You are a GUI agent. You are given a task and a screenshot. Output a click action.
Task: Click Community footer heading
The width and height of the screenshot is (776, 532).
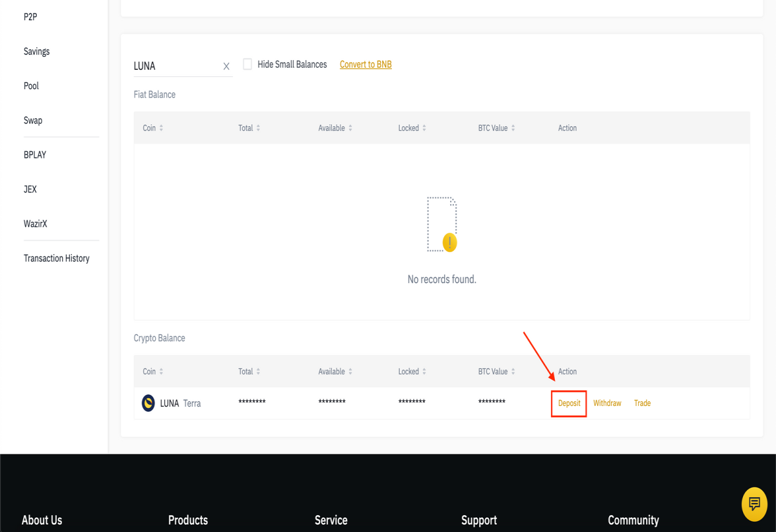coord(633,520)
